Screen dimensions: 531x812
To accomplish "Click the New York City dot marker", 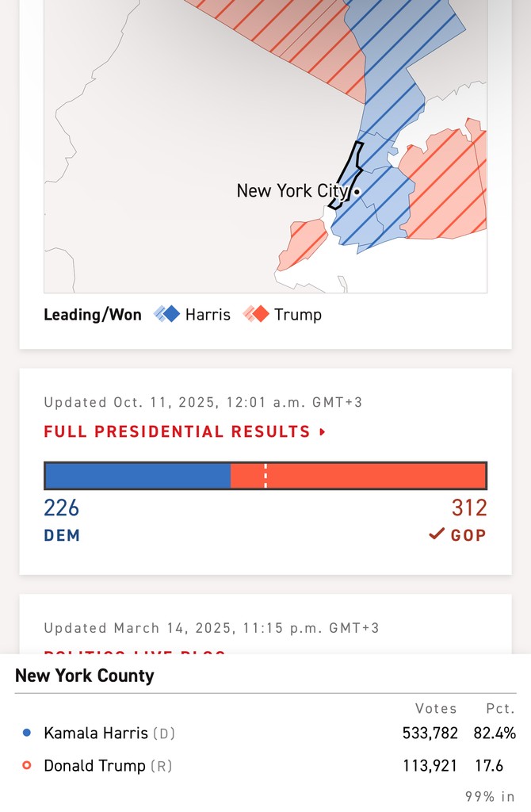I will click(x=357, y=191).
